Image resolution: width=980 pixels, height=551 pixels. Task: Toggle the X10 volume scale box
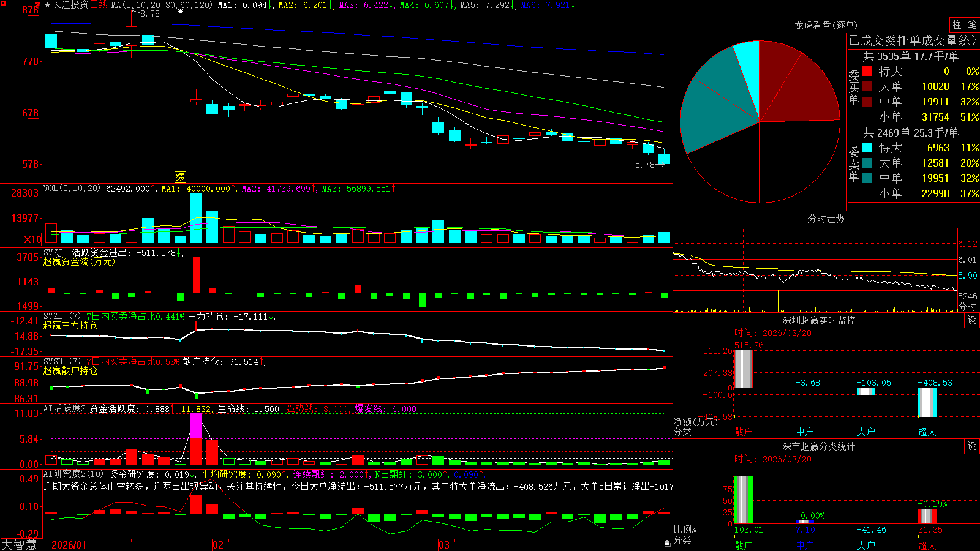(32, 239)
